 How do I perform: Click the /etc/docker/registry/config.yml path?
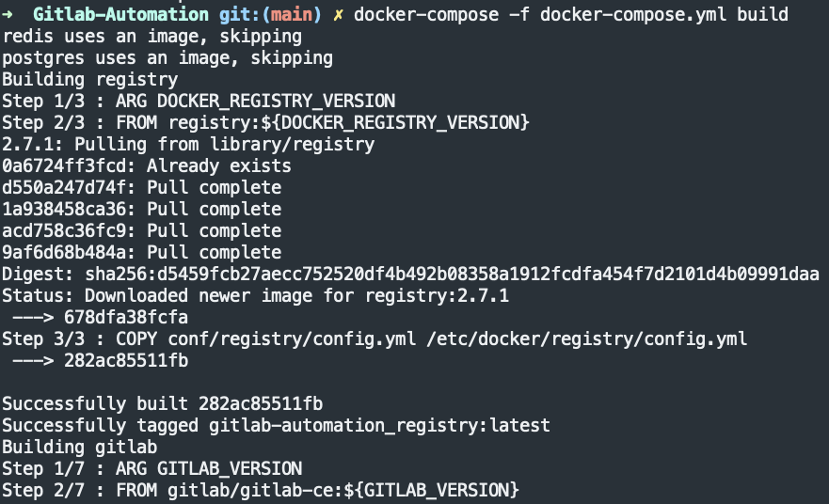pyautogui.click(x=587, y=339)
